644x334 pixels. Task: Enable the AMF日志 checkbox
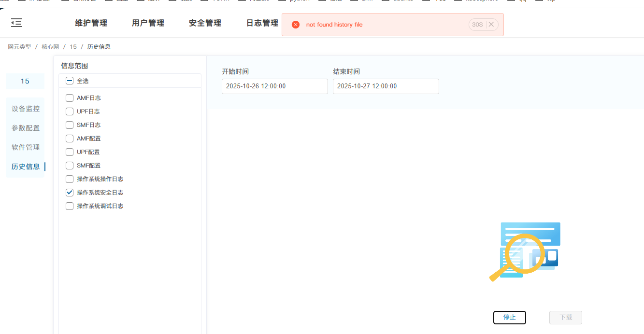click(70, 98)
